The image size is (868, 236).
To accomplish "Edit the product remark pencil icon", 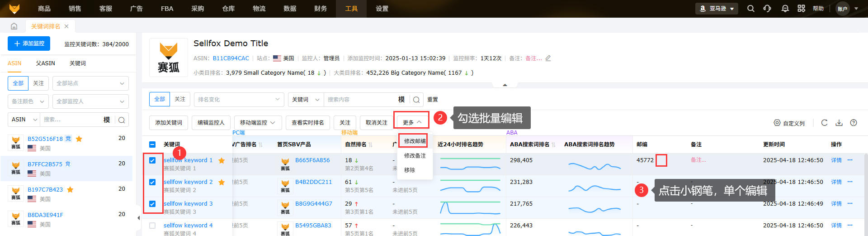I will click(x=548, y=58).
